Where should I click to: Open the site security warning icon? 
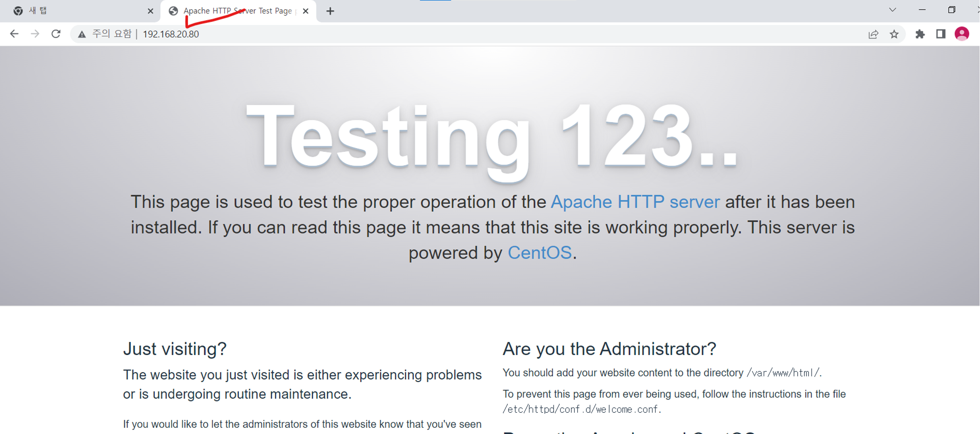(x=82, y=34)
